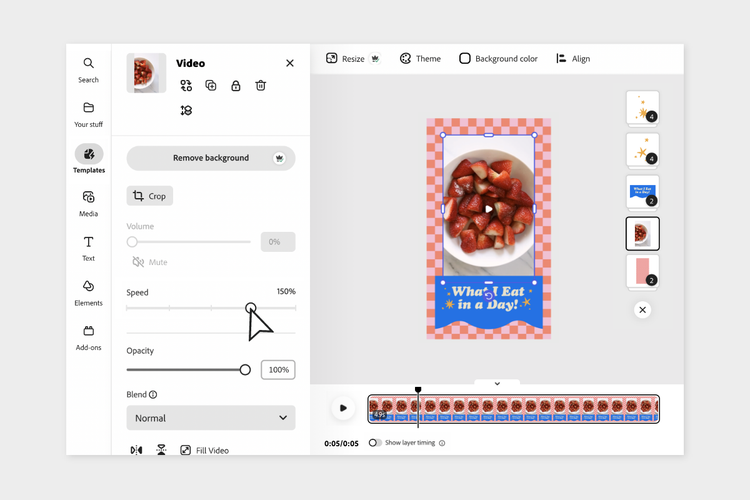Open the Blend mode dropdown
This screenshot has height=500, width=750.
(211, 418)
